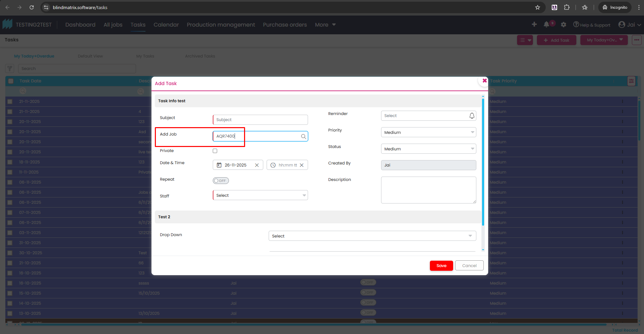Tick the checkbox for the first 21-11-2025 task row
Screen dimensions: 644x334
click(x=10, y=102)
